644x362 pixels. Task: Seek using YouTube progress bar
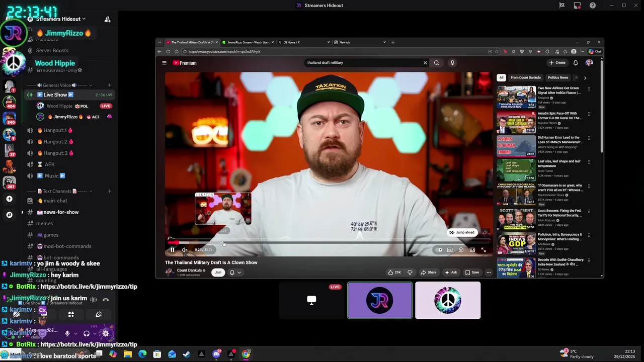click(330, 242)
